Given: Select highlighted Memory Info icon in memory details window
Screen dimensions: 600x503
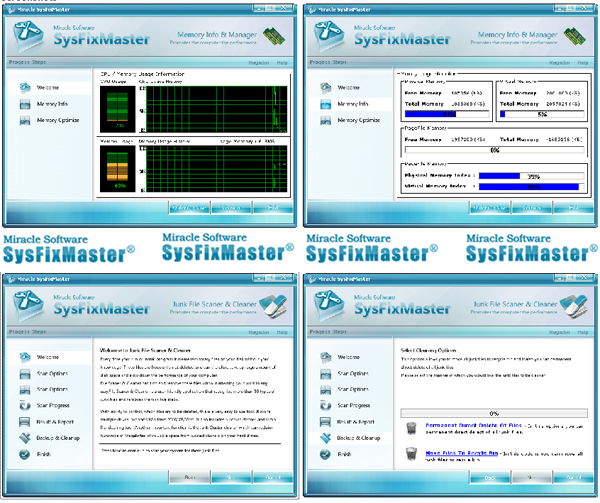Looking at the screenshot, I should pyautogui.click(x=326, y=104).
